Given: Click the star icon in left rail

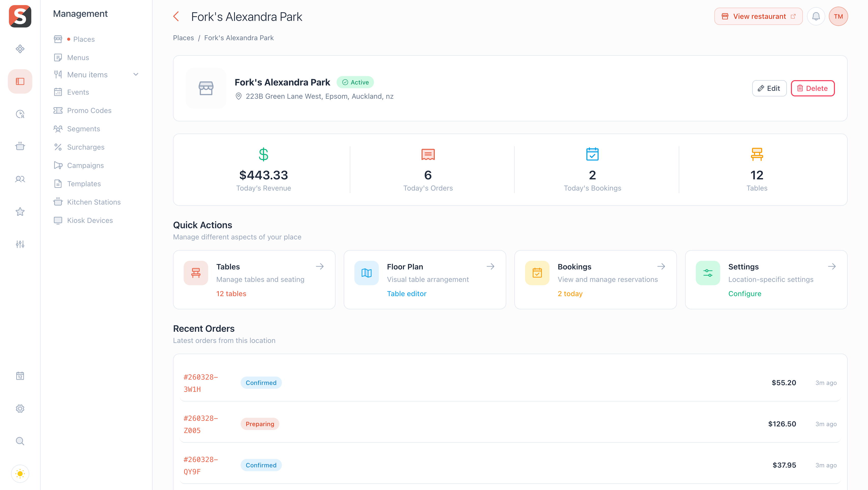Looking at the screenshot, I should 20,212.
